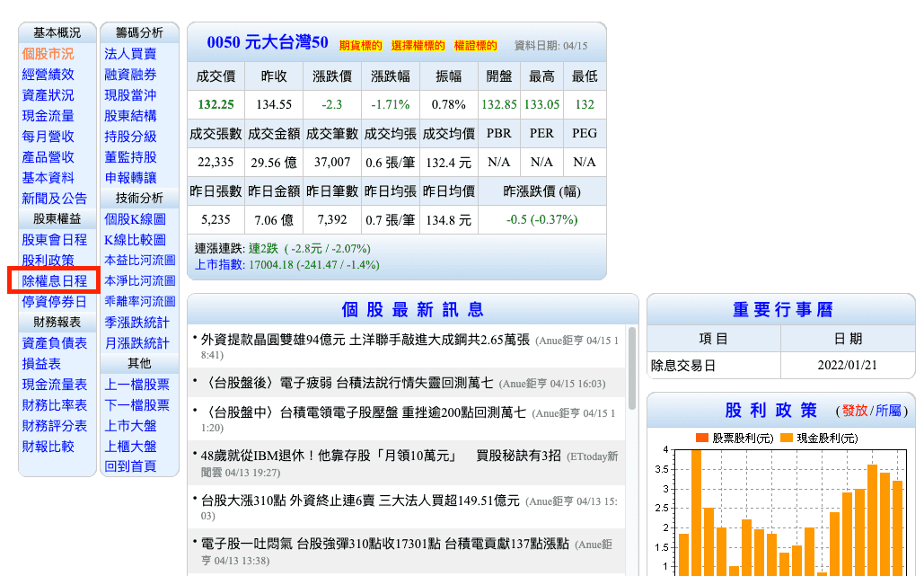
Task: Click 除息交易日 calendar row
Action: [780, 366]
